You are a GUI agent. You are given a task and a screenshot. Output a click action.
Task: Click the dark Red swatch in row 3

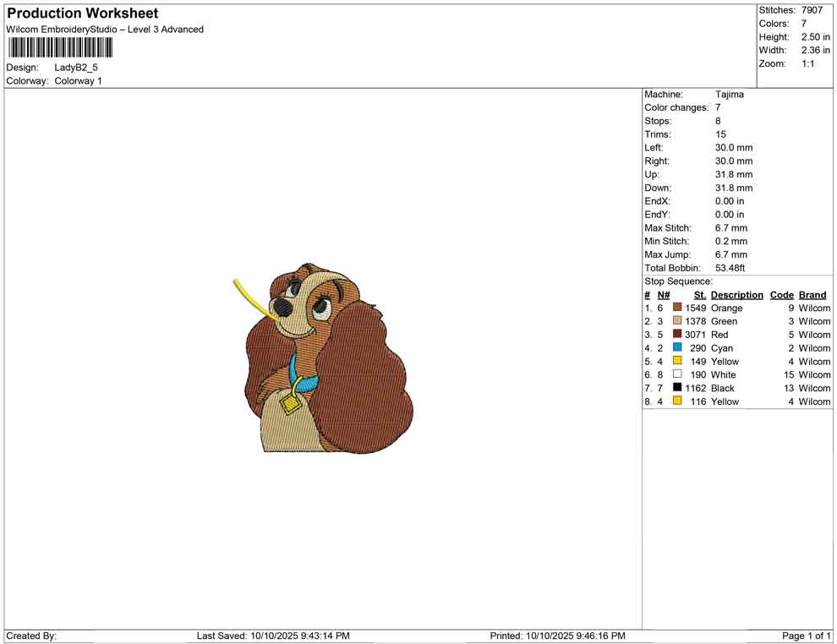[677, 334]
